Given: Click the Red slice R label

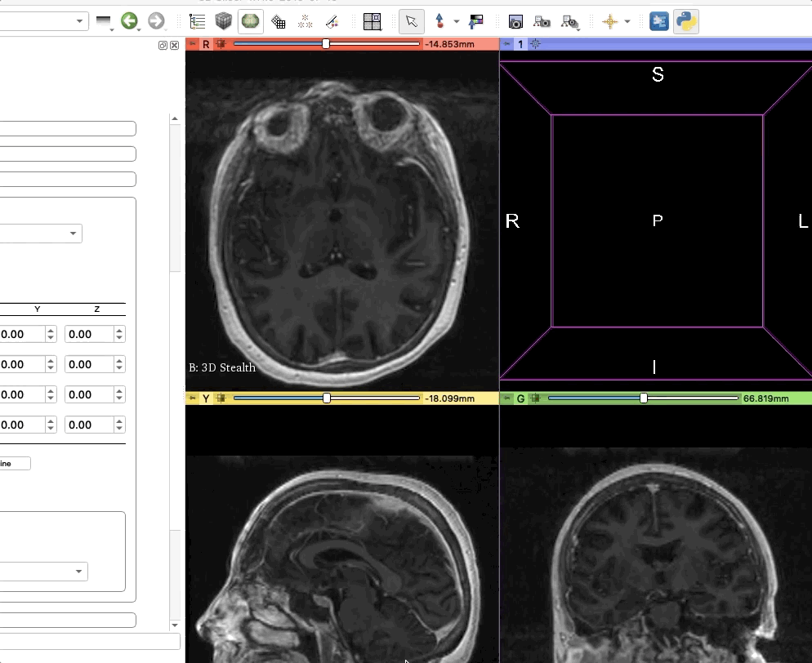Looking at the screenshot, I should [206, 44].
